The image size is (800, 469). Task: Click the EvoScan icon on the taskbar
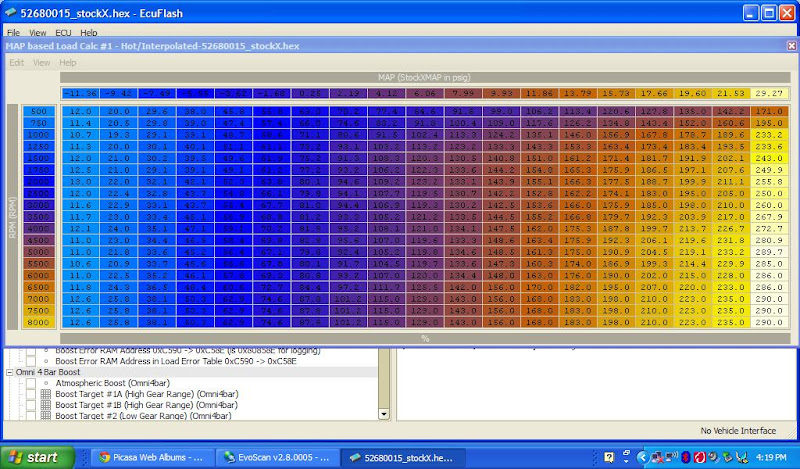(230, 457)
